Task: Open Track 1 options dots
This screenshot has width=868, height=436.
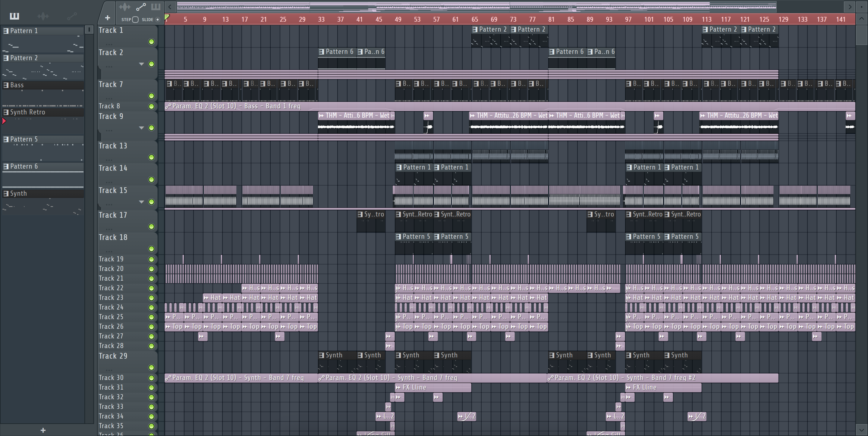Action: [x=108, y=44]
